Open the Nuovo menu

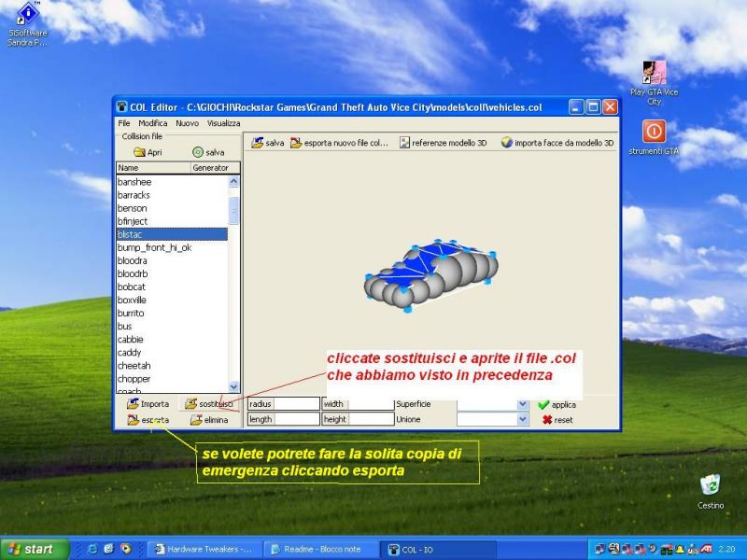coord(187,123)
